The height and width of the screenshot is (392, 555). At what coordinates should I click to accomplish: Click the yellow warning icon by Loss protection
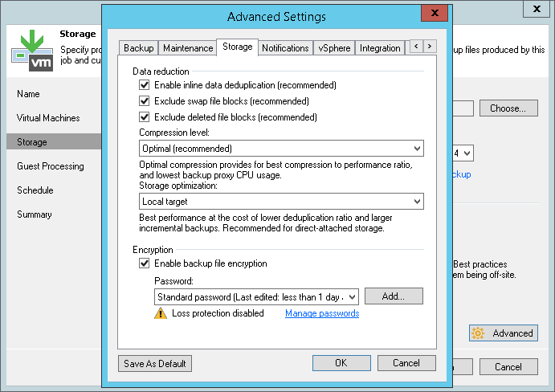click(x=161, y=313)
